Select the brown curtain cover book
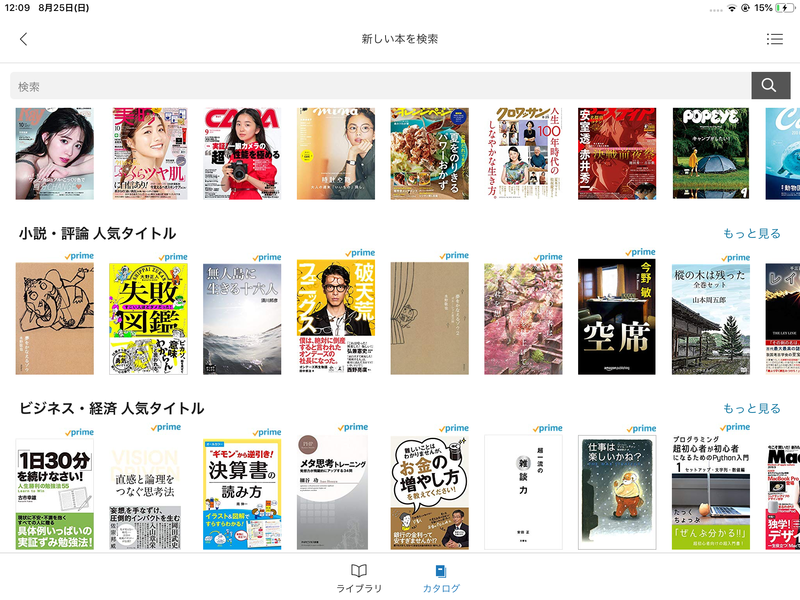This screenshot has width=800, height=600. click(x=430, y=318)
